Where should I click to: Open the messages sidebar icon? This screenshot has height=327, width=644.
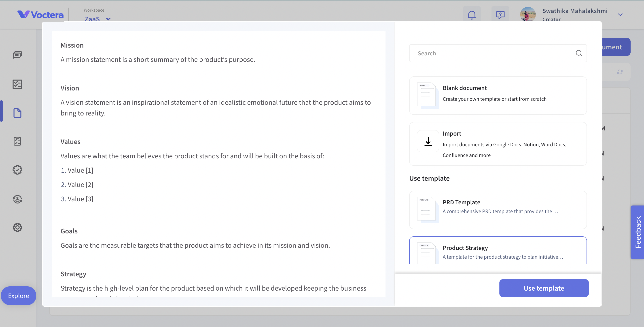[x=17, y=55]
